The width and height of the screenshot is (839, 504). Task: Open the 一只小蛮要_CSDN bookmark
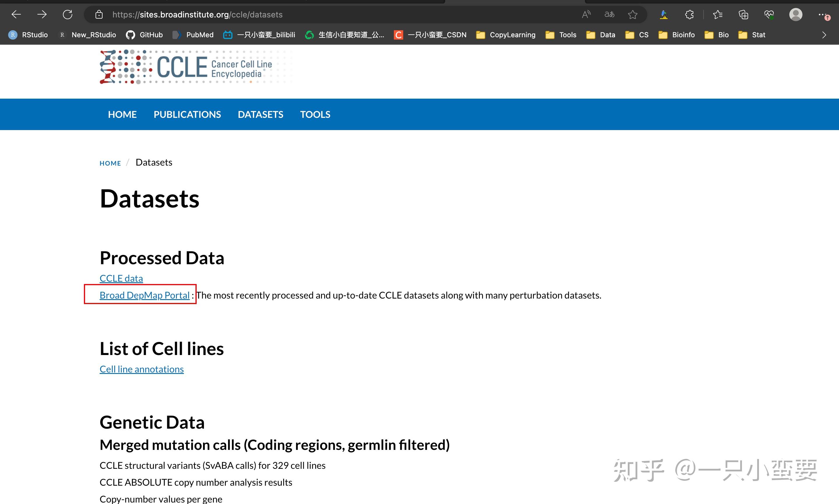click(430, 35)
